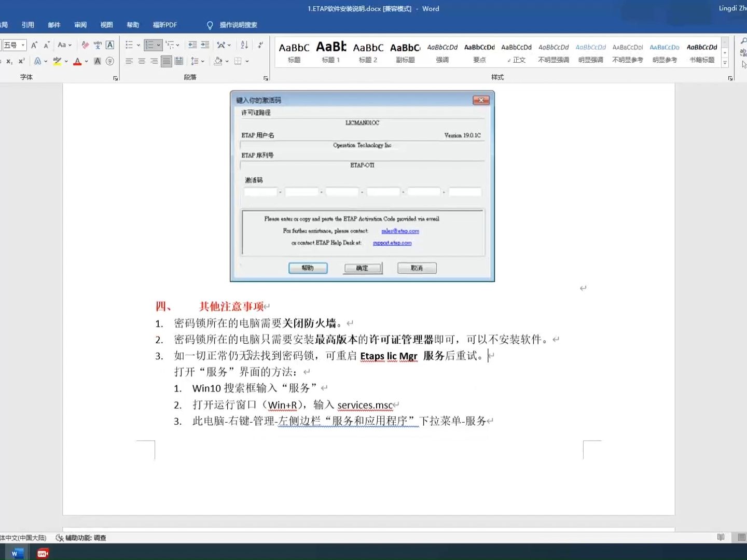Screen dimensions: 747x560
Task: Open the find magnifier icon in the ribbon
Action: click(x=743, y=41)
